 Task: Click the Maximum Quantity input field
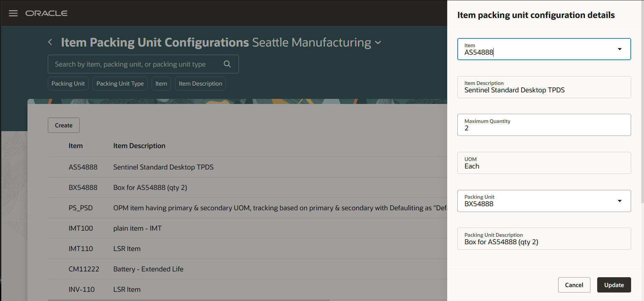coord(544,128)
